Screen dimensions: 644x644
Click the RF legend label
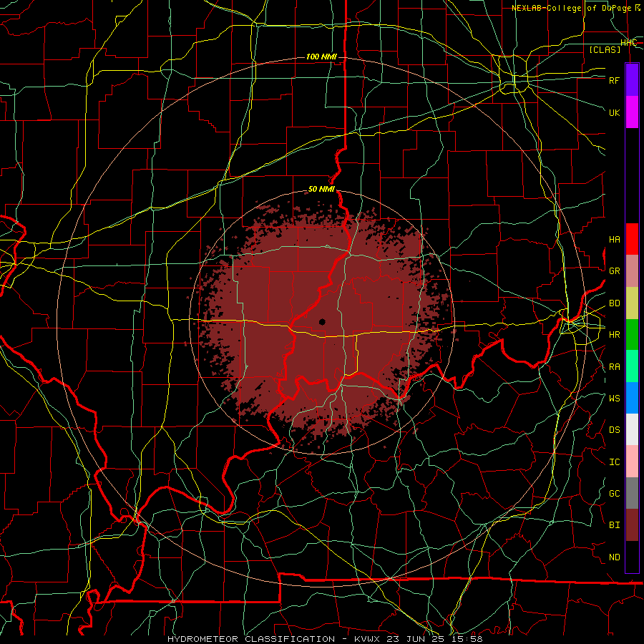point(614,80)
